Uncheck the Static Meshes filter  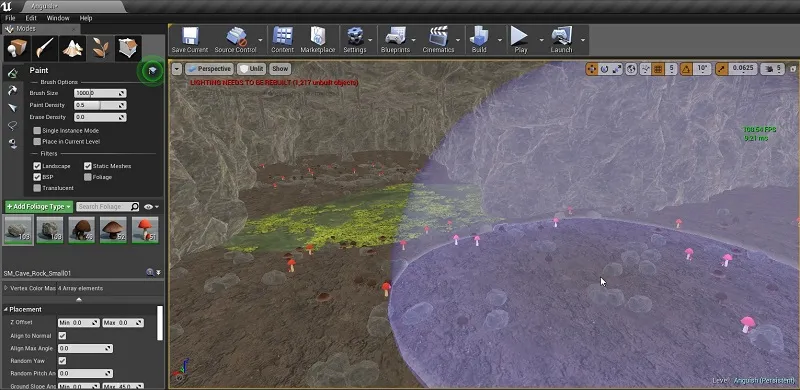tap(88, 166)
